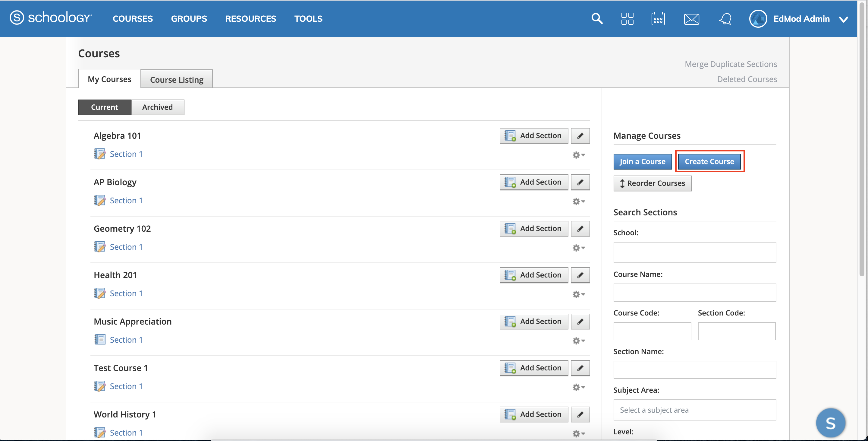Open the messages envelope icon
This screenshot has height=441, width=868.
[x=691, y=19]
